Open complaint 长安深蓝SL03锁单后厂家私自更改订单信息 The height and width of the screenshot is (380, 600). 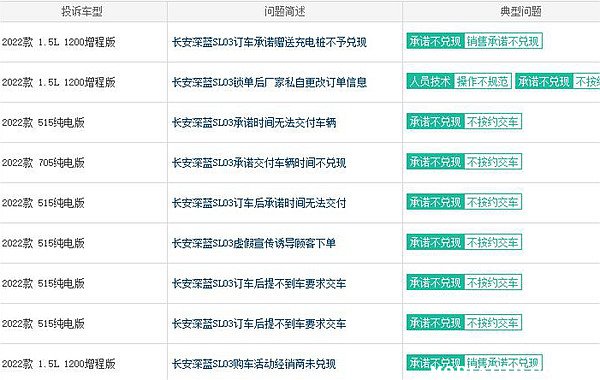269,82
